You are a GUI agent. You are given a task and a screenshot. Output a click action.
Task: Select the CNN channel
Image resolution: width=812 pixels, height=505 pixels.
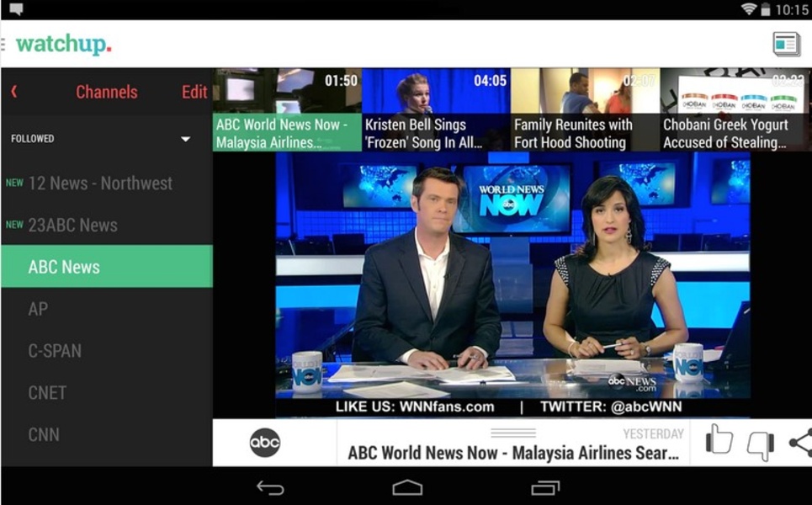point(107,434)
